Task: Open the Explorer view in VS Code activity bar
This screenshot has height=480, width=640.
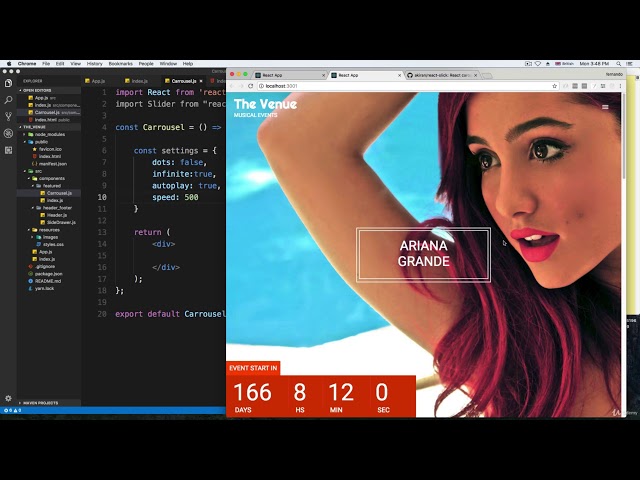Action: point(8,83)
